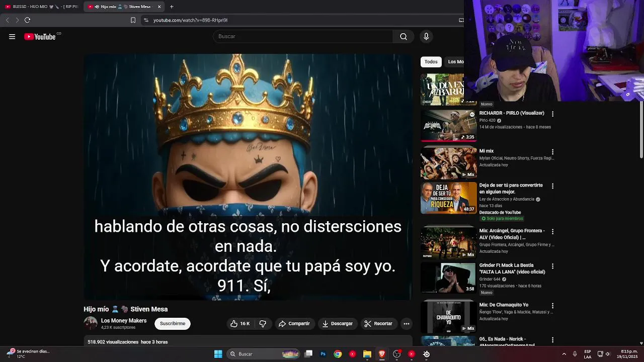
Task: Click the 518.902 visualizaciones description text
Action: coord(128,342)
